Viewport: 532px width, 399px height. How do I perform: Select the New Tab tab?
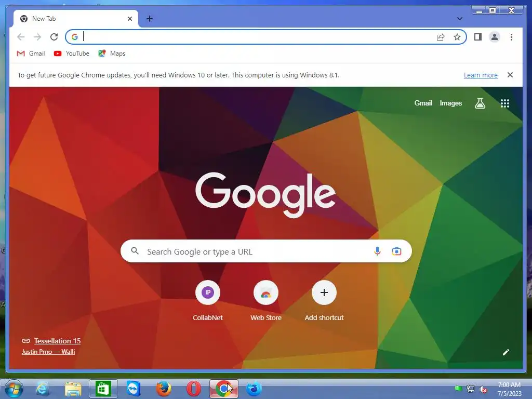coord(76,19)
